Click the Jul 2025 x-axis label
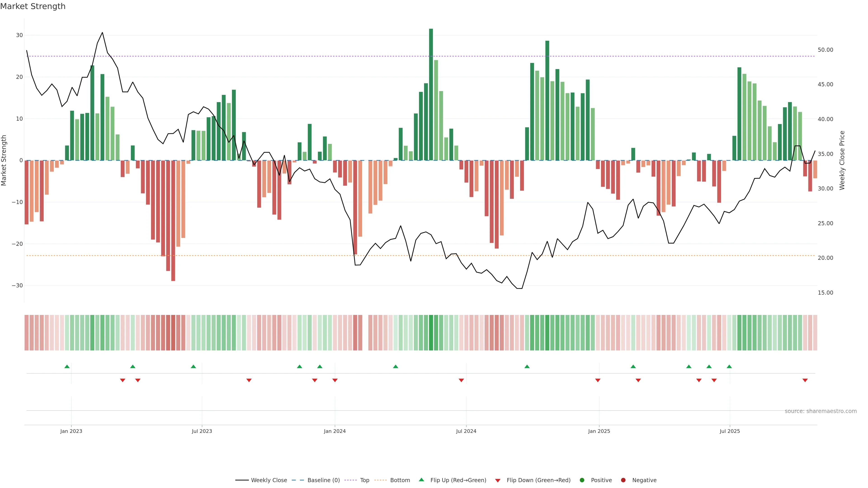This screenshot has width=868, height=488. [729, 431]
